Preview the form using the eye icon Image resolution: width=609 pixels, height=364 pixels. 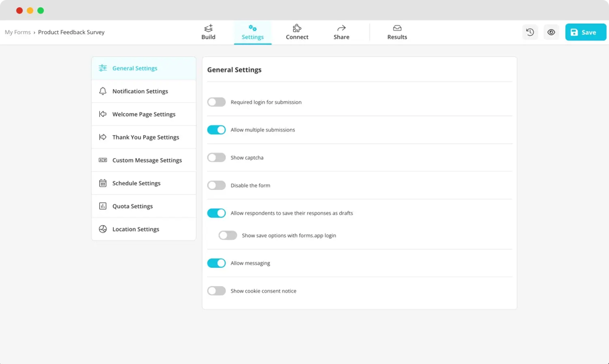click(x=551, y=32)
